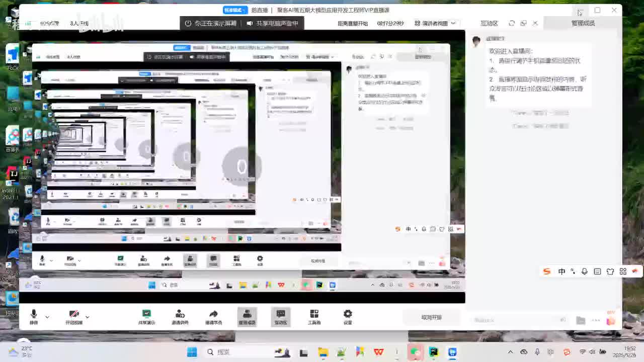
Task: Open WPS Office on real Windows taskbar
Action: click(378, 352)
